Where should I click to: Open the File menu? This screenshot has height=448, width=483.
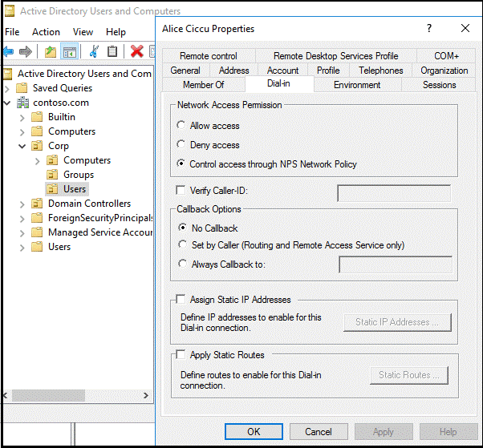tap(12, 32)
